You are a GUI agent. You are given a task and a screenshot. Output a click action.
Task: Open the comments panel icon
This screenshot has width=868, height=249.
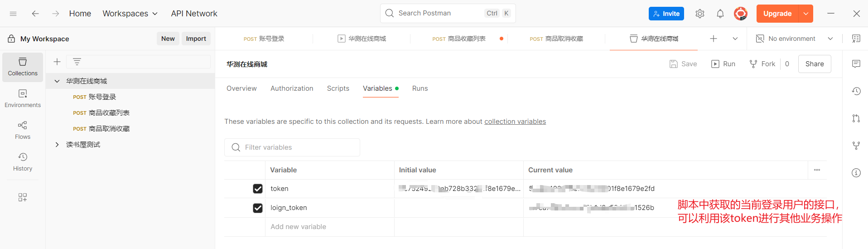pyautogui.click(x=856, y=64)
